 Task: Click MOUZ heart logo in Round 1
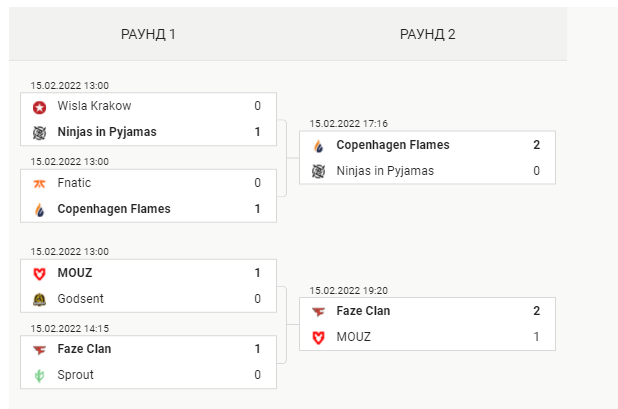coord(39,273)
